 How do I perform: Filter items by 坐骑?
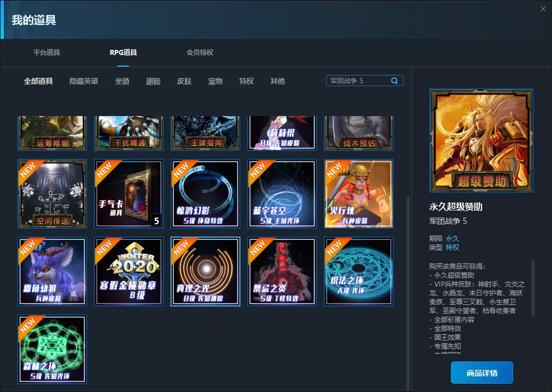pos(122,81)
